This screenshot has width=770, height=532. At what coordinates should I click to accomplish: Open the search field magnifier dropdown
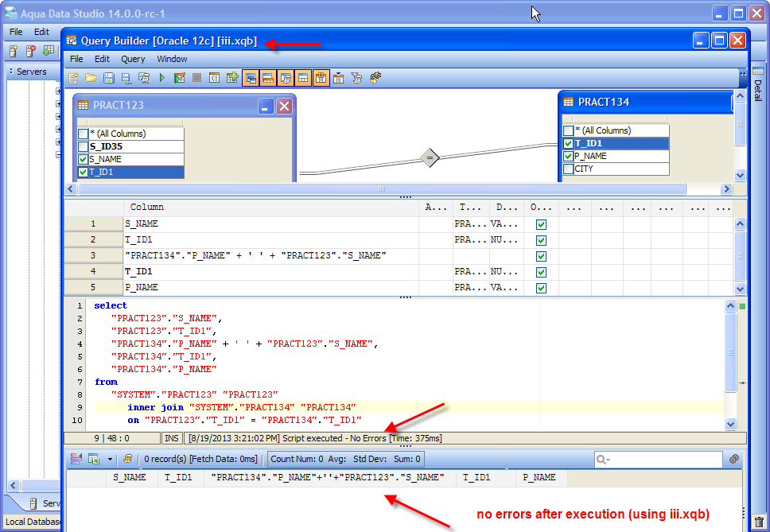click(x=603, y=460)
